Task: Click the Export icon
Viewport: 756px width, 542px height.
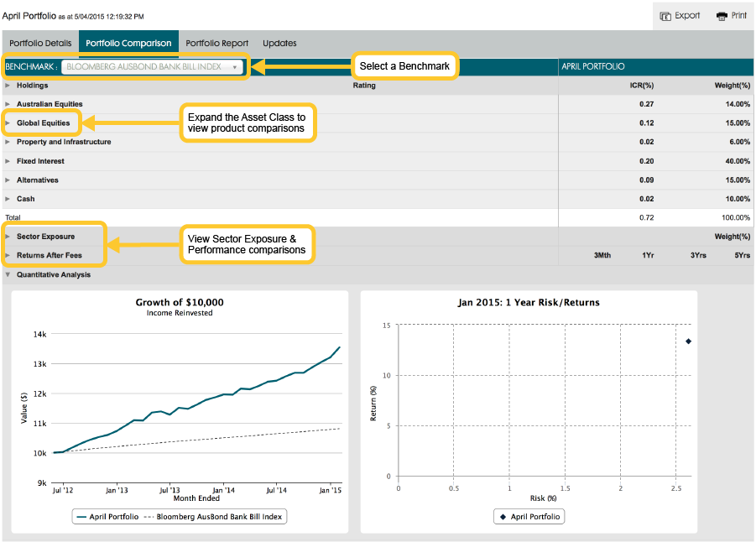Action: coord(665,16)
